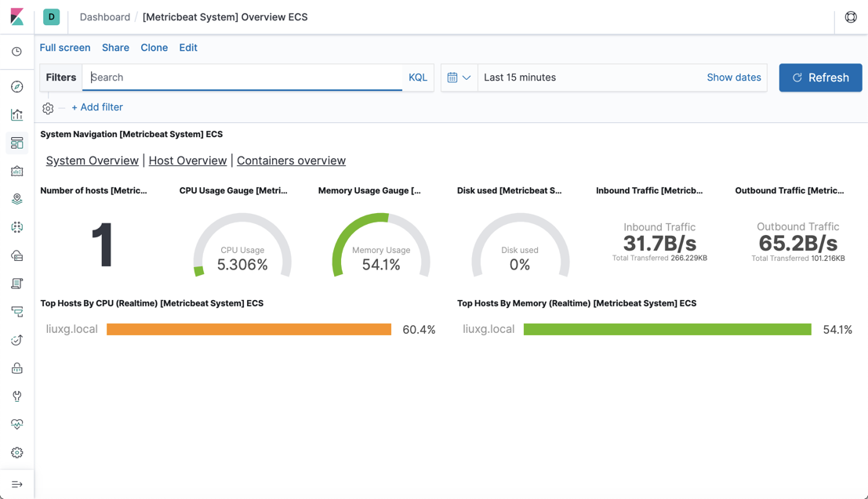The height and width of the screenshot is (499, 868).
Task: Open Management gear icon in sidebar
Action: click(x=17, y=453)
